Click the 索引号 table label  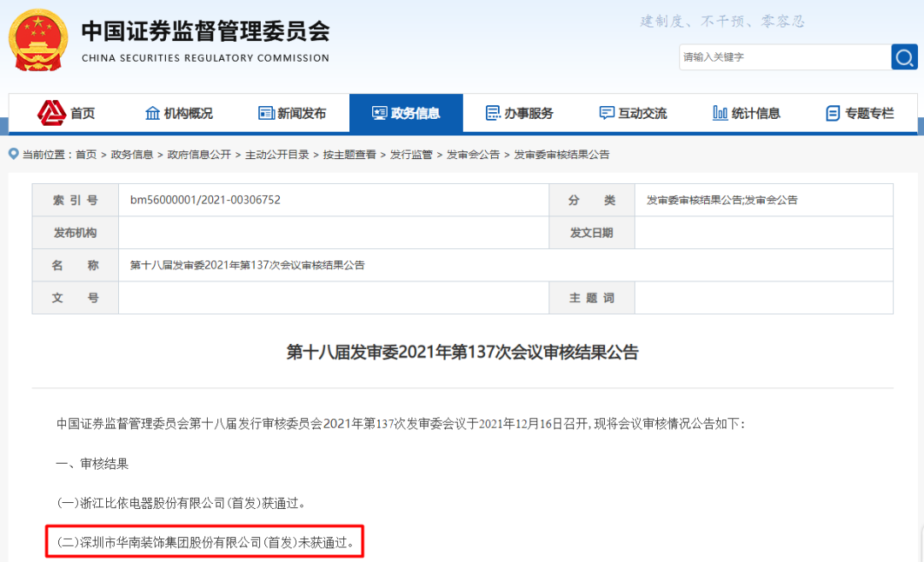[x=75, y=200]
